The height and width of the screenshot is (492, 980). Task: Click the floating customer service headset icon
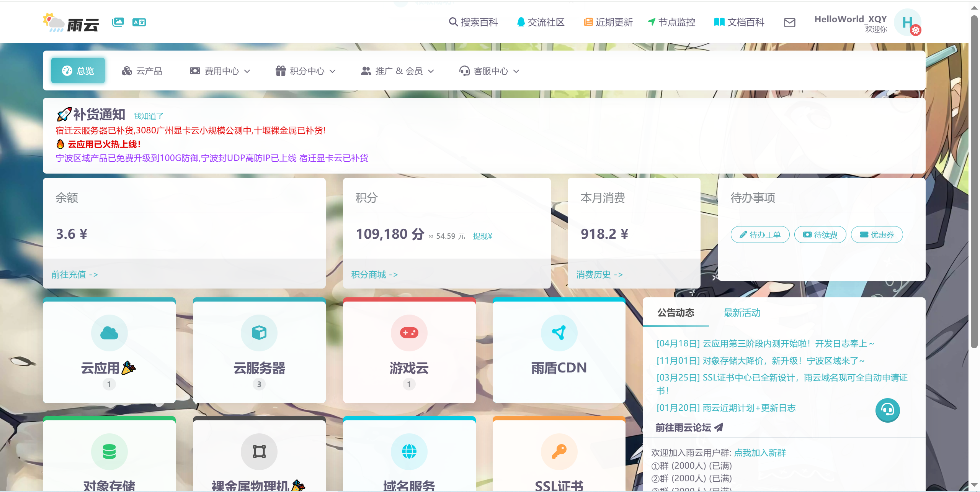tap(888, 410)
